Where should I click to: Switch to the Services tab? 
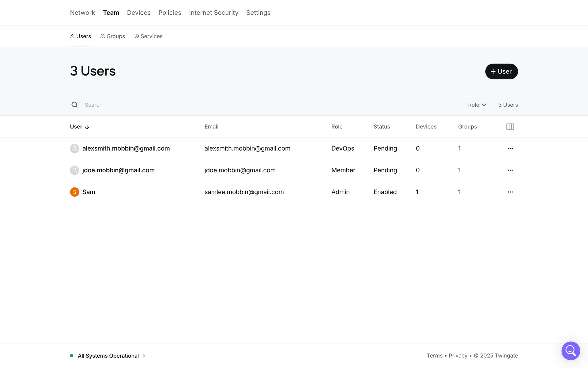[149, 36]
